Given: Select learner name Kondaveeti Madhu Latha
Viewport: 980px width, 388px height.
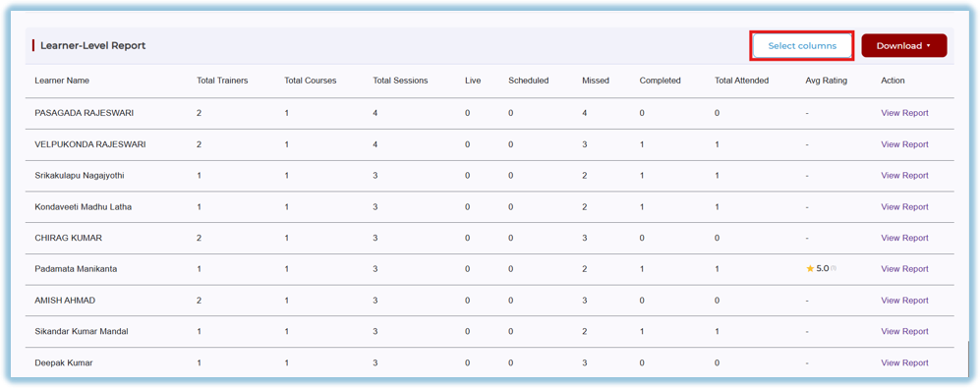Looking at the screenshot, I should [x=84, y=207].
